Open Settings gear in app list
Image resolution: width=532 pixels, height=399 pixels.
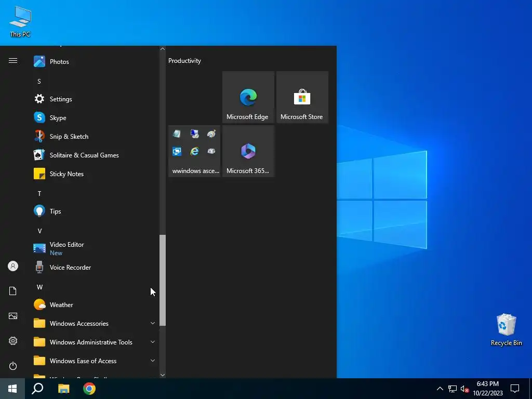click(39, 99)
